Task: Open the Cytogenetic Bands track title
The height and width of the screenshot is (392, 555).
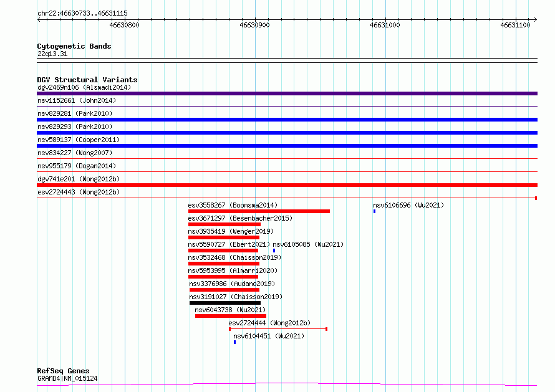Action: point(74,46)
